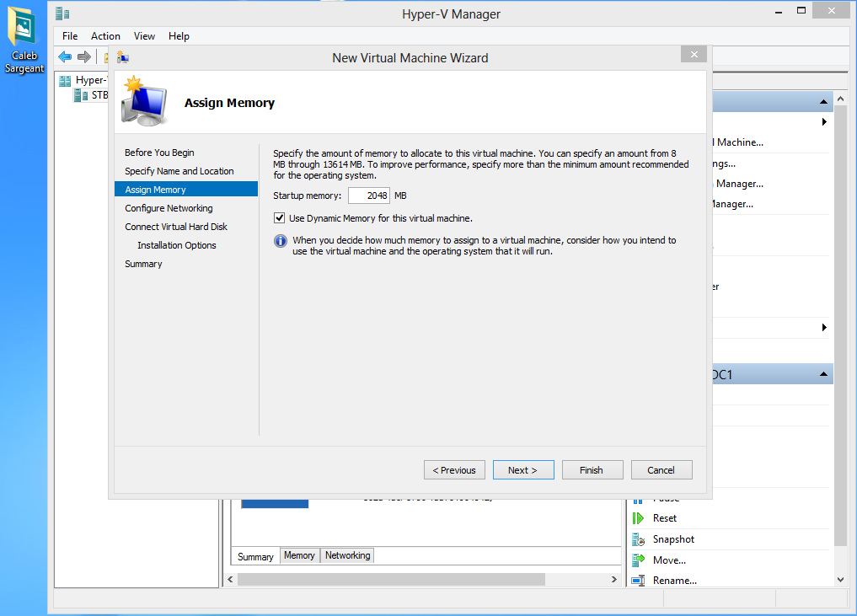Viewport: 857px width, 616px height.
Task: Click the wizard title bar icon
Action: [x=123, y=57]
